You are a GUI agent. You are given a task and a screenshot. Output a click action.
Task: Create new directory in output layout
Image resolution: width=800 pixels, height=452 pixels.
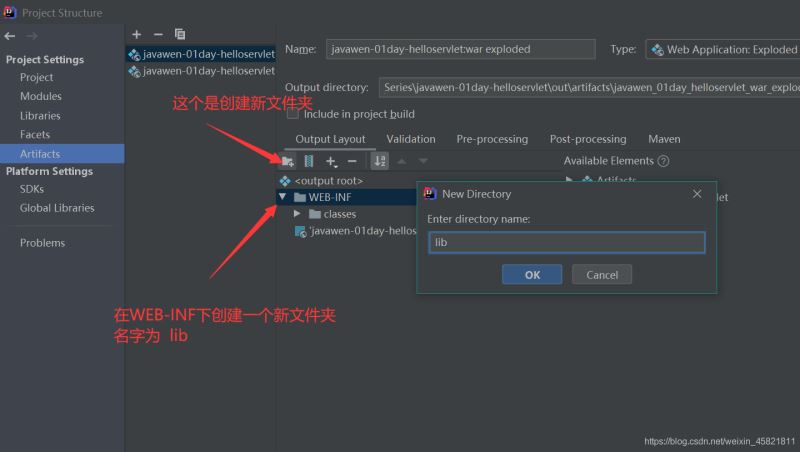288,161
